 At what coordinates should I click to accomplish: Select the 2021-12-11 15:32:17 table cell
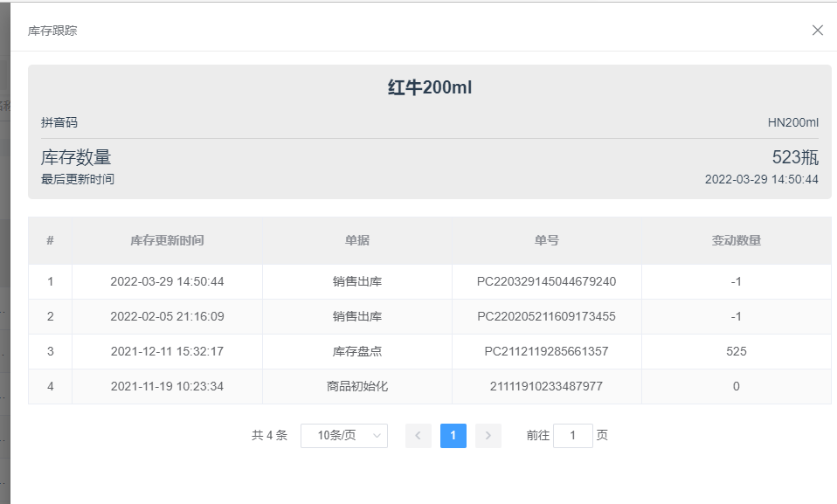167,351
